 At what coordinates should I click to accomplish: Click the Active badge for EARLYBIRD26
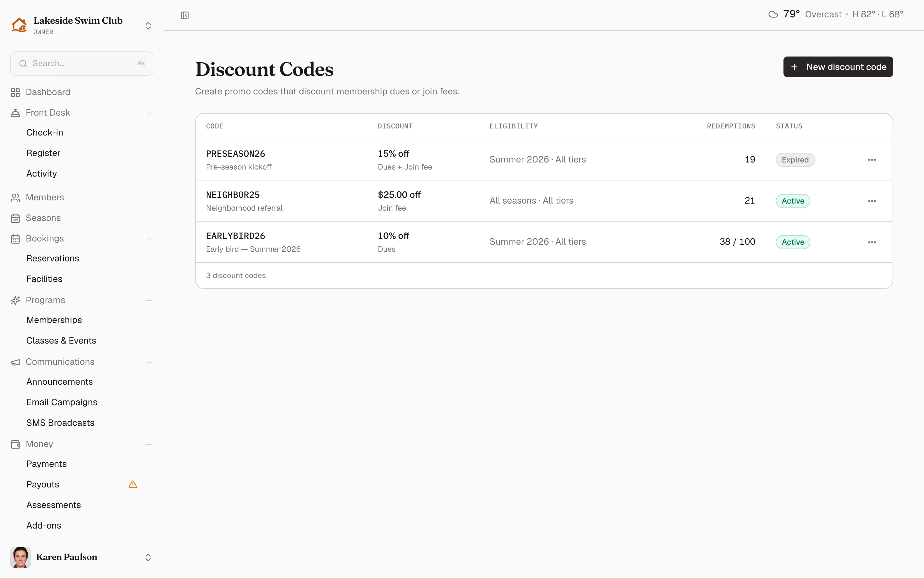[x=793, y=242]
